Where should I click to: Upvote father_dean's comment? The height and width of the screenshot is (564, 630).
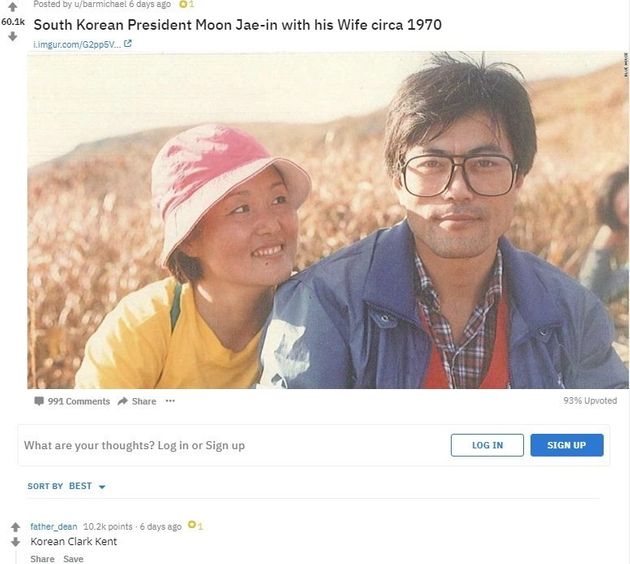click(15, 526)
